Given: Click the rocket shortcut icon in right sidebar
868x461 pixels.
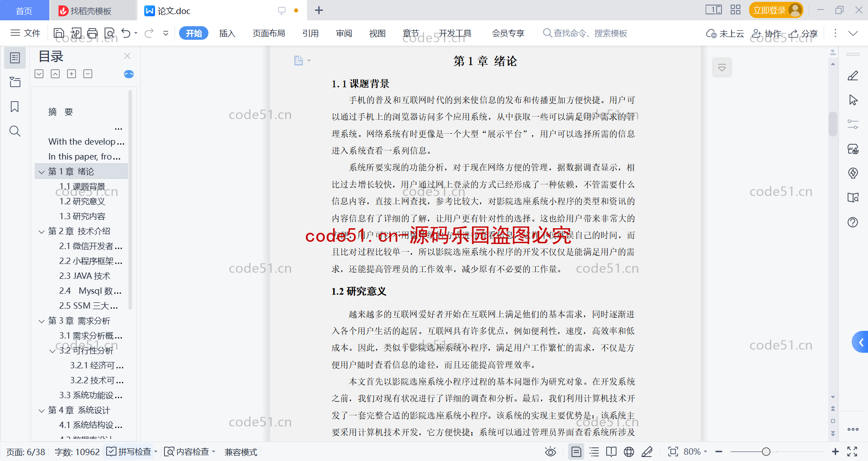Looking at the screenshot, I should (853, 173).
